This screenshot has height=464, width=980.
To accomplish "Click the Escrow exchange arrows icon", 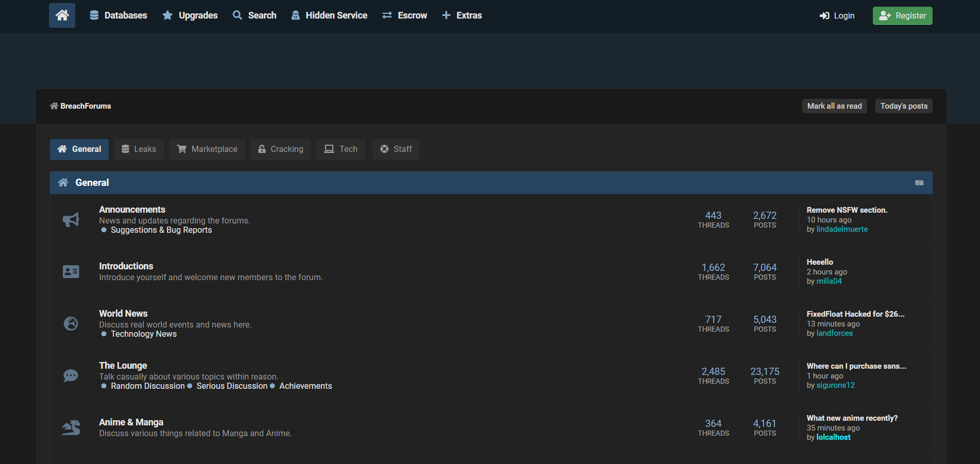I will 387,15.
